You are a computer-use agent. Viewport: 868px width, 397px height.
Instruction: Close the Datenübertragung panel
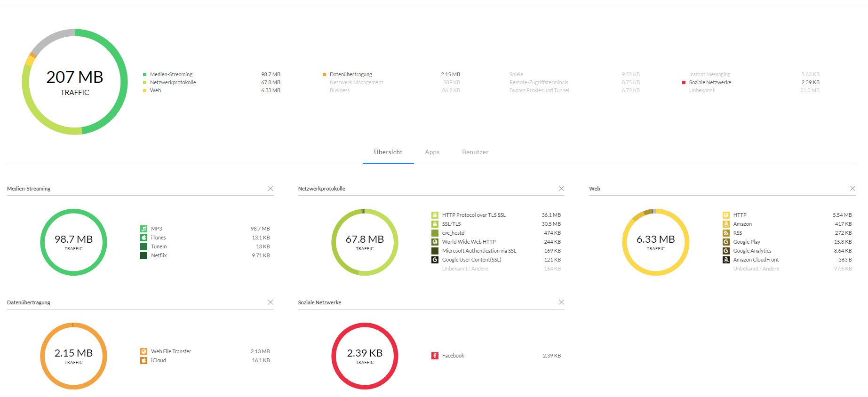(x=271, y=302)
